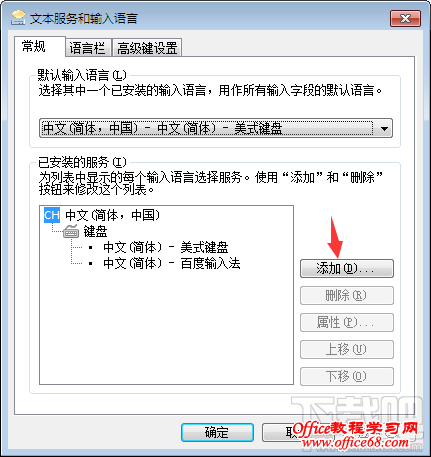
Task: Click the keyboard icon in services tree
Action: coord(71,231)
